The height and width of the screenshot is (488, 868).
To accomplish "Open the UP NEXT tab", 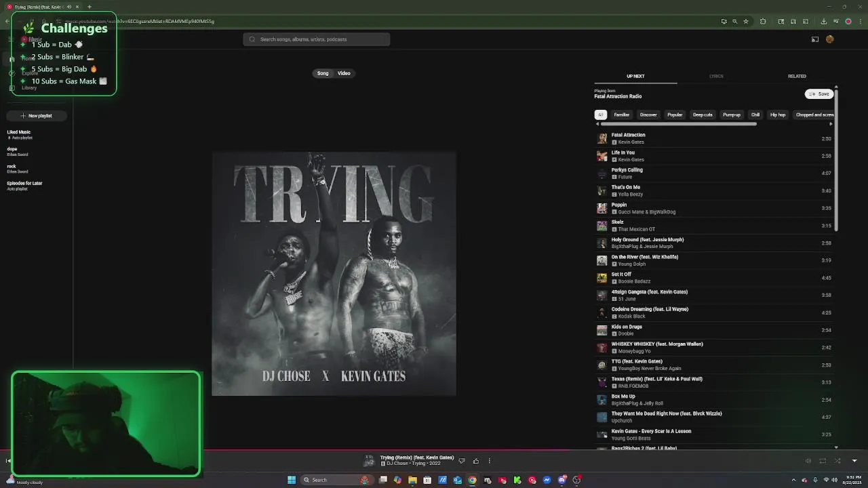I will tap(635, 76).
